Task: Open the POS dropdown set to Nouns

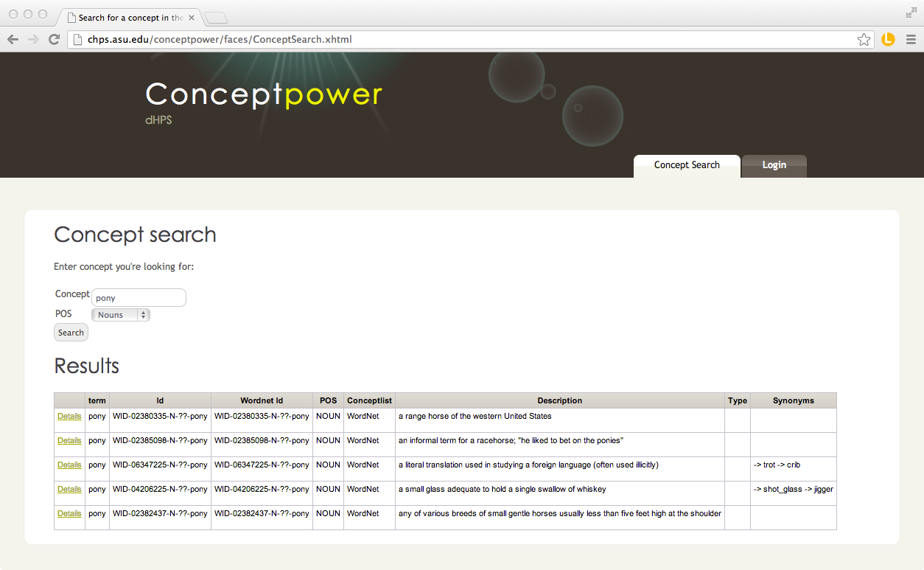Action: [x=120, y=314]
